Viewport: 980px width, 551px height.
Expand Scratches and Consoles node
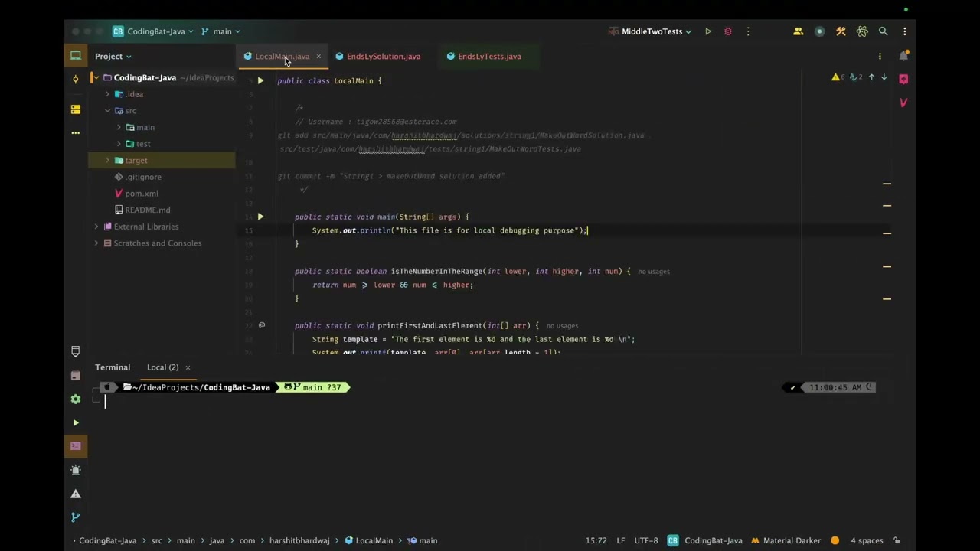(96, 243)
